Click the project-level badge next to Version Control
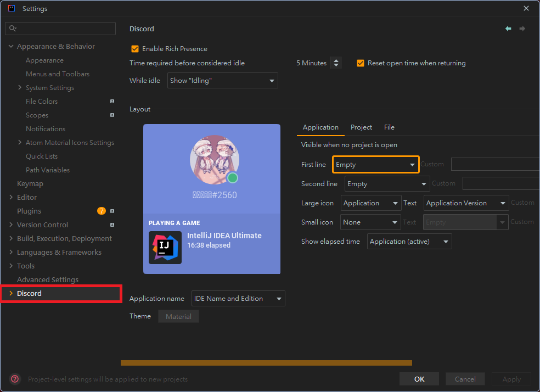Image resolution: width=540 pixels, height=392 pixels. (112, 225)
